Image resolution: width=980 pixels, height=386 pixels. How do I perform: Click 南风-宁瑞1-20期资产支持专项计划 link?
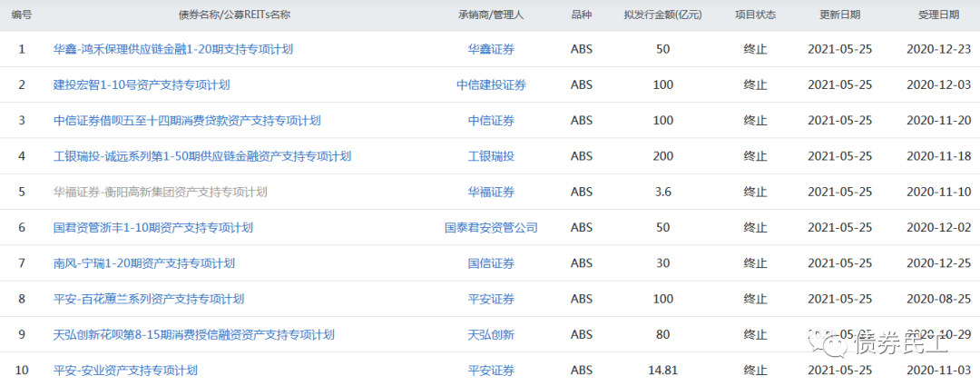[144, 263]
